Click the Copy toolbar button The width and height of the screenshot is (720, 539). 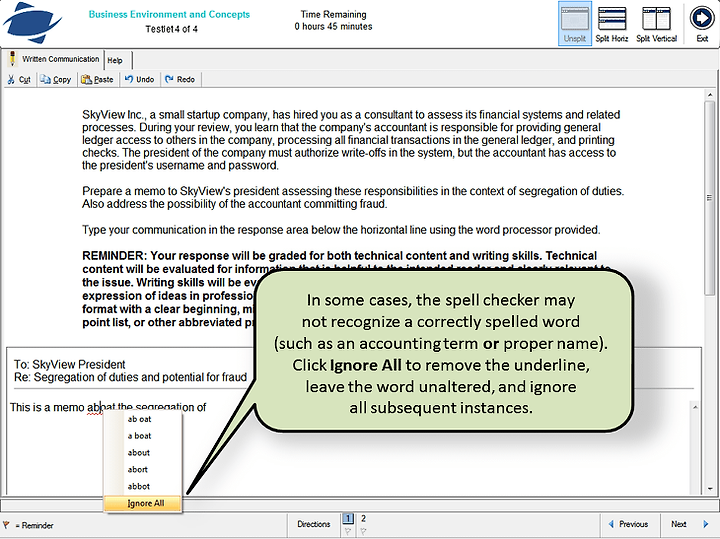[56, 79]
